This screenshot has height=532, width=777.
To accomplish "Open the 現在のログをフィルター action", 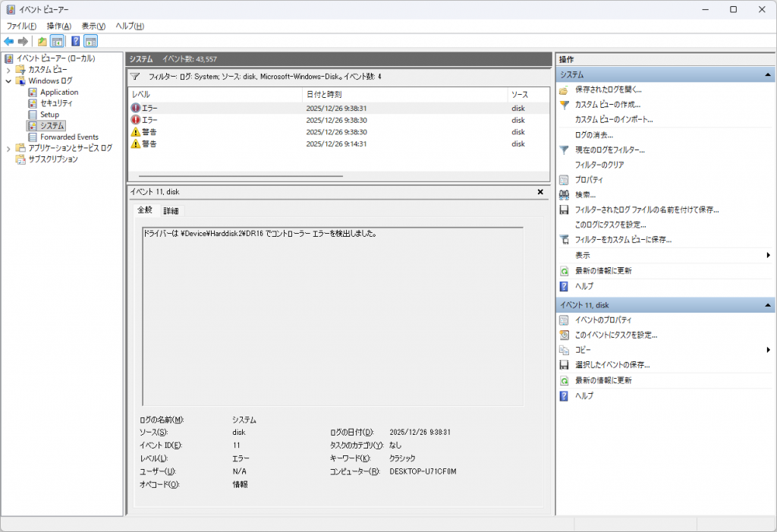I will 609,150.
